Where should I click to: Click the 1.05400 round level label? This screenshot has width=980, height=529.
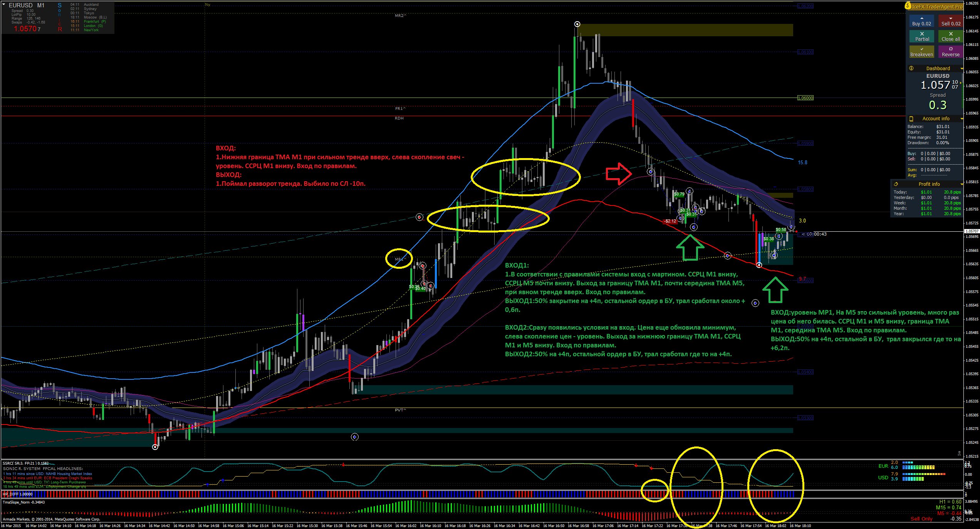click(805, 372)
